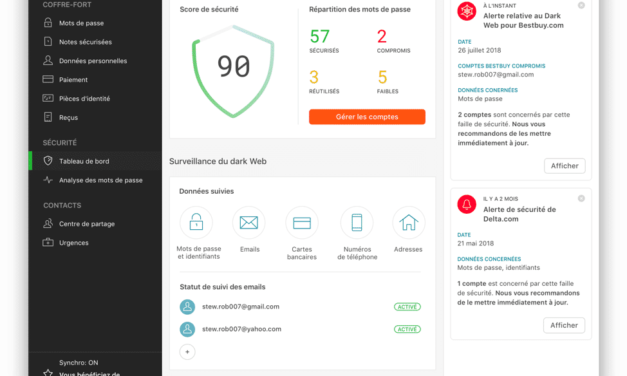Click the email stew.rob007@gmail.com in tracking status
Viewport: 627px width, 376px height.
[241, 306]
